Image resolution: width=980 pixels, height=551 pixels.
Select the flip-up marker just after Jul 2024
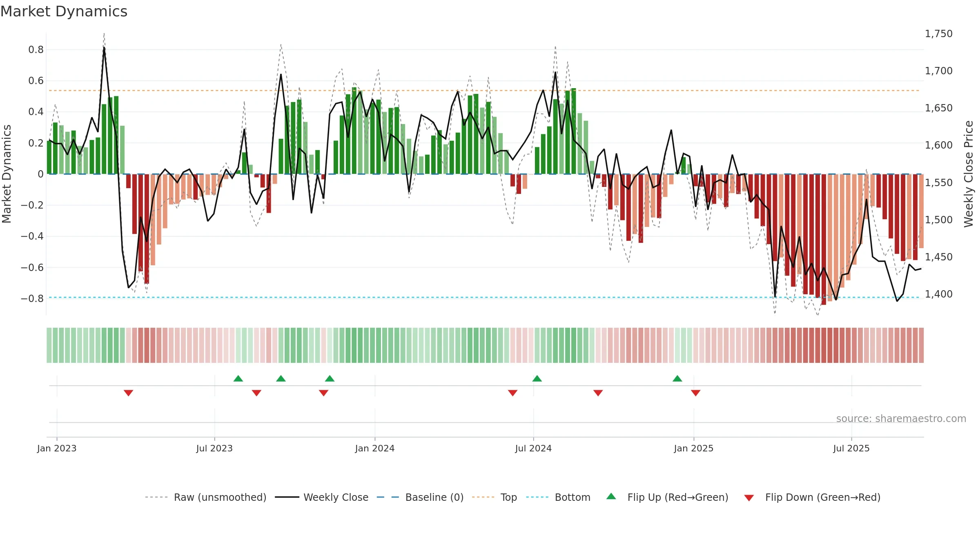tap(537, 378)
